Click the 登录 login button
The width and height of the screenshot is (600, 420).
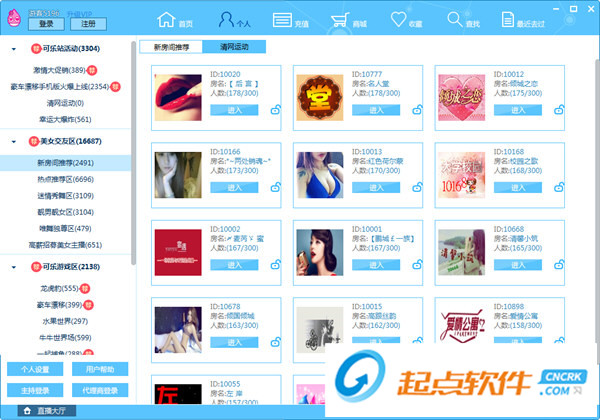coord(46,24)
